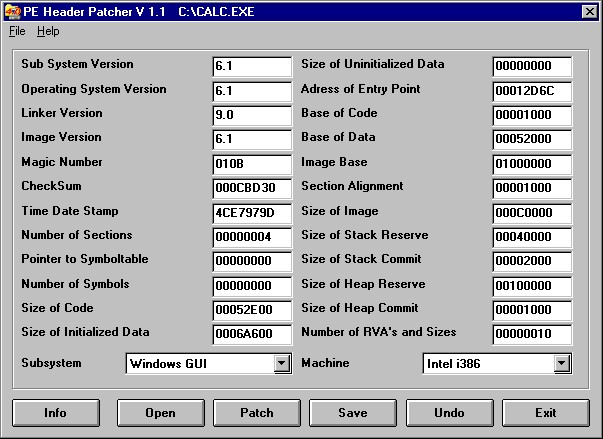Click the Patch button
Viewport: 603px width, 439px height.
[257, 413]
